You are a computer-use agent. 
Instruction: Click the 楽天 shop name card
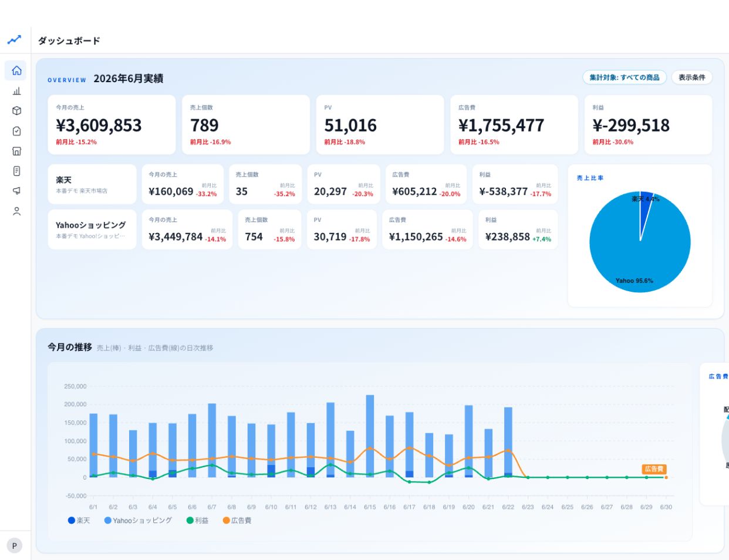tap(92, 184)
